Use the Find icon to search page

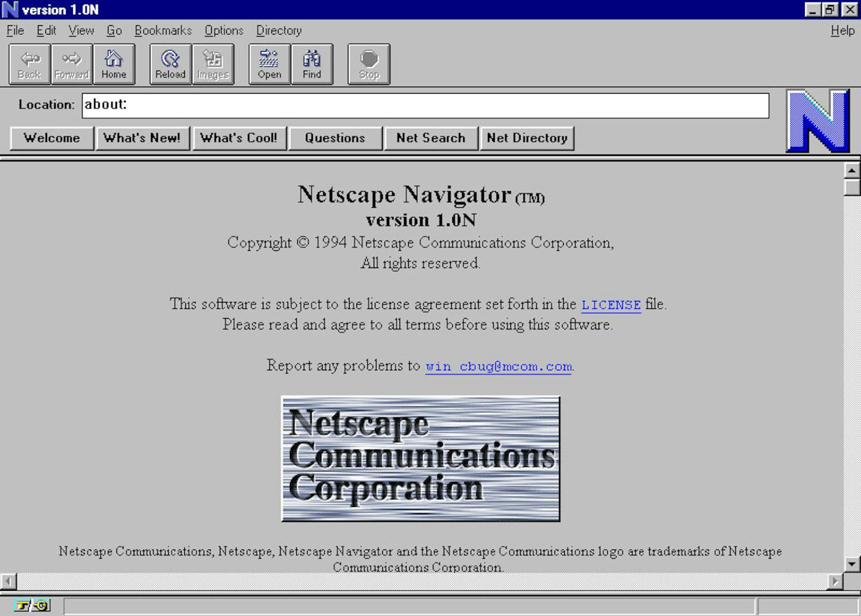click(x=312, y=63)
